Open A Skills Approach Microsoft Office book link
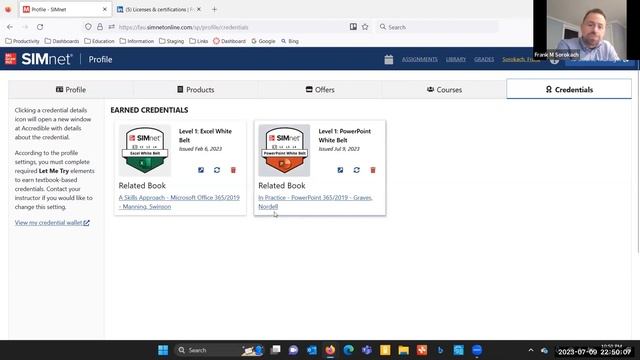640x360 pixels. [x=179, y=202]
